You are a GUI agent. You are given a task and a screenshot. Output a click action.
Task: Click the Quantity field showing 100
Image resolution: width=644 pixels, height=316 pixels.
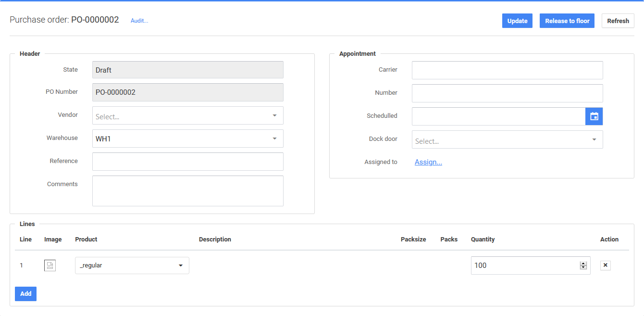[x=524, y=265]
